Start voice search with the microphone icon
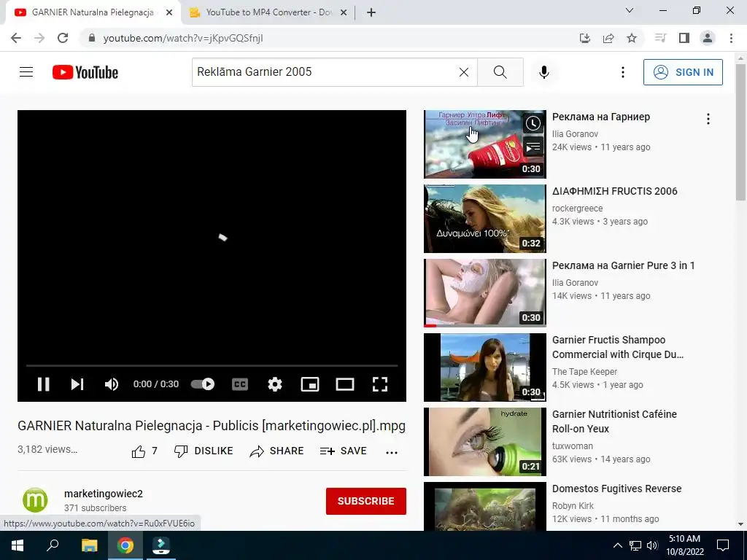Screen dimensions: 747x560 [x=544, y=72]
